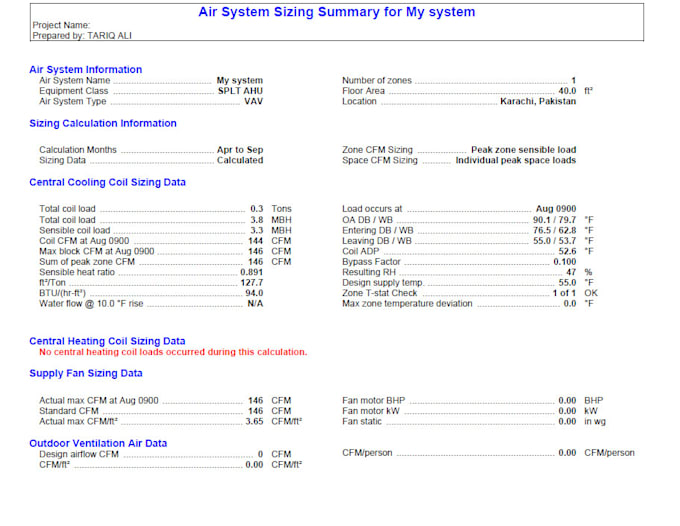Select the ft²/Ton value '127.7'

tap(252, 282)
